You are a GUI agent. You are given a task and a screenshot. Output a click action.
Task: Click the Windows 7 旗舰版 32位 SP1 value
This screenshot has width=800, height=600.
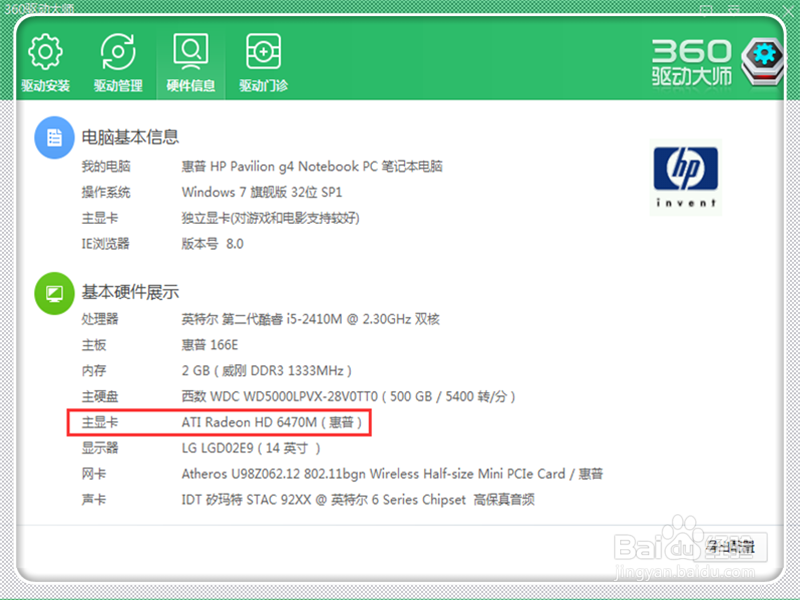pyautogui.click(x=262, y=192)
